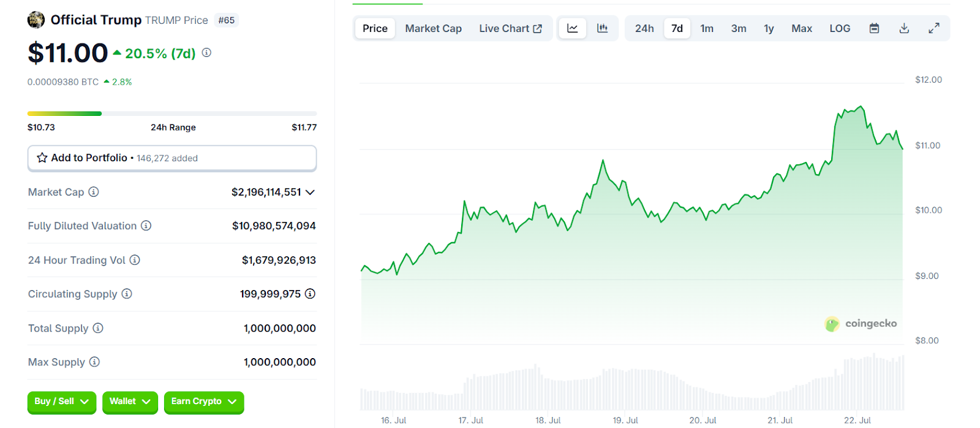Screen dimensions: 980x428
Task: Switch to line chart view icon
Action: 573,28
